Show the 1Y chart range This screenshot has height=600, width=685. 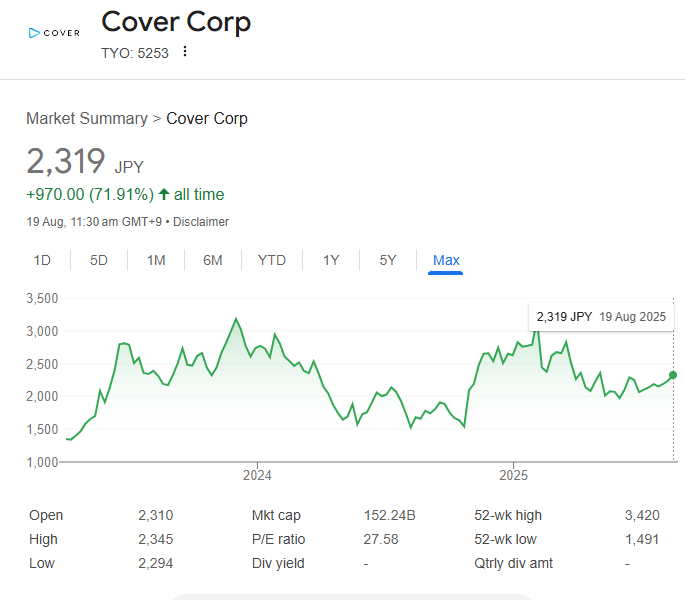(x=331, y=260)
